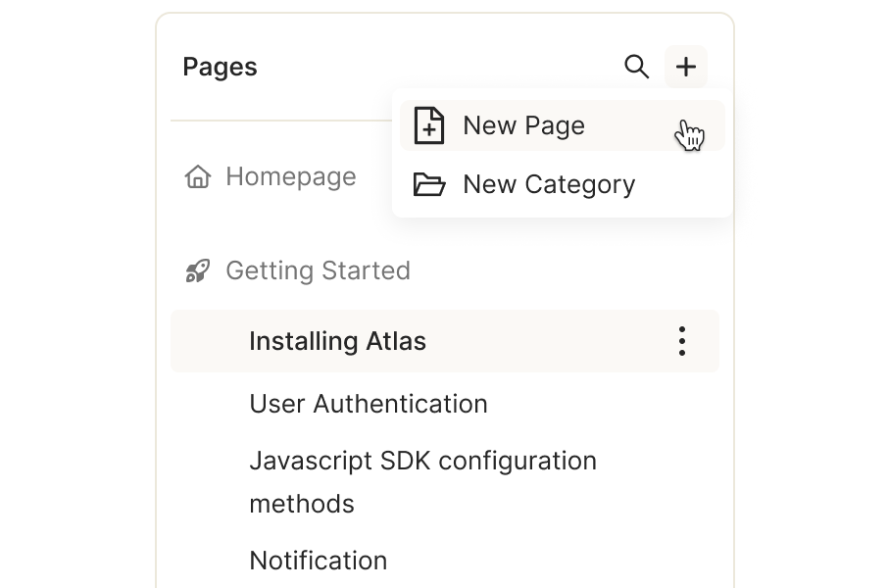Click the "Getting Started" text label
This screenshot has width=888, height=588.
click(x=319, y=270)
